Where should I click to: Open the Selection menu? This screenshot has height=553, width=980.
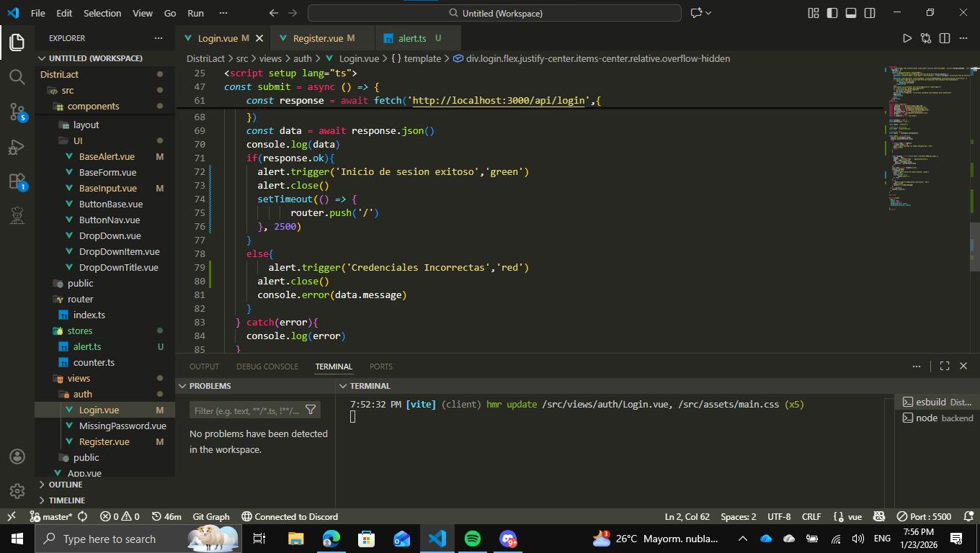click(x=102, y=13)
